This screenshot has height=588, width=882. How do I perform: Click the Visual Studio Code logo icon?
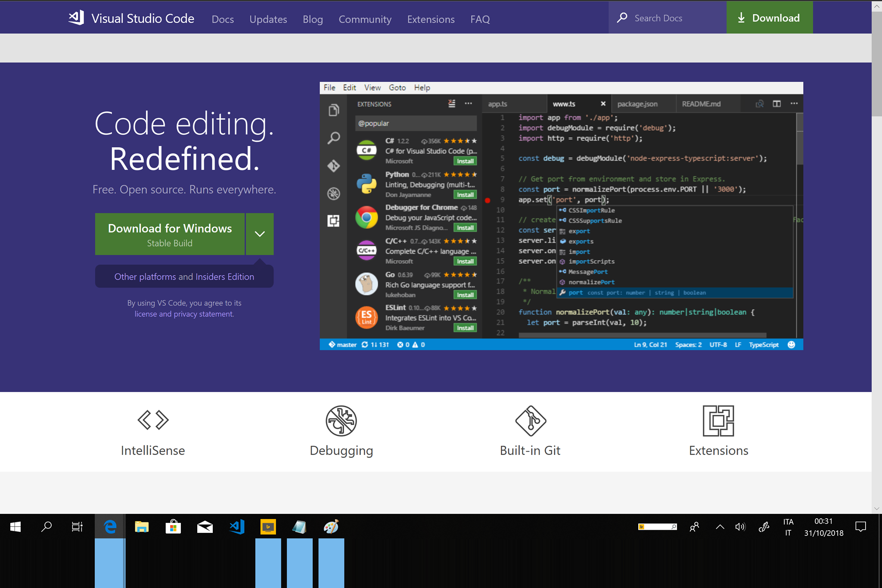76,18
